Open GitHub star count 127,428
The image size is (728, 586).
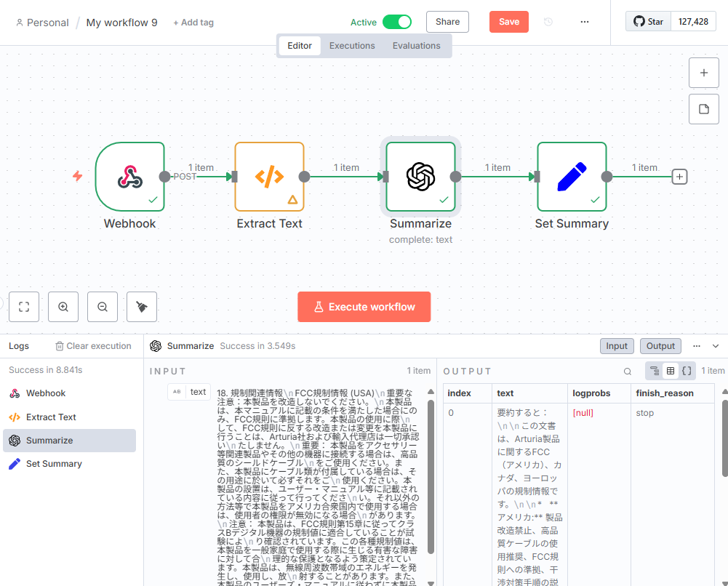[693, 22]
